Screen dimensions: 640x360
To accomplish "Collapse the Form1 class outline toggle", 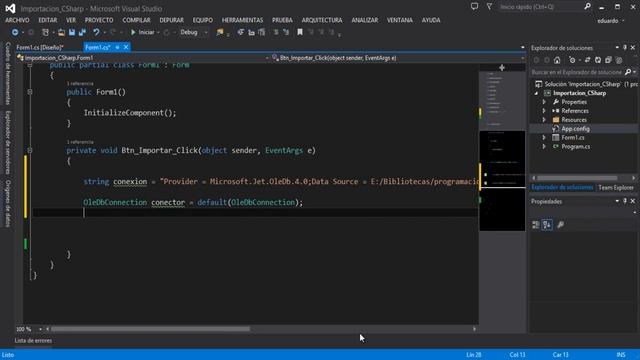I will pos(30,65).
